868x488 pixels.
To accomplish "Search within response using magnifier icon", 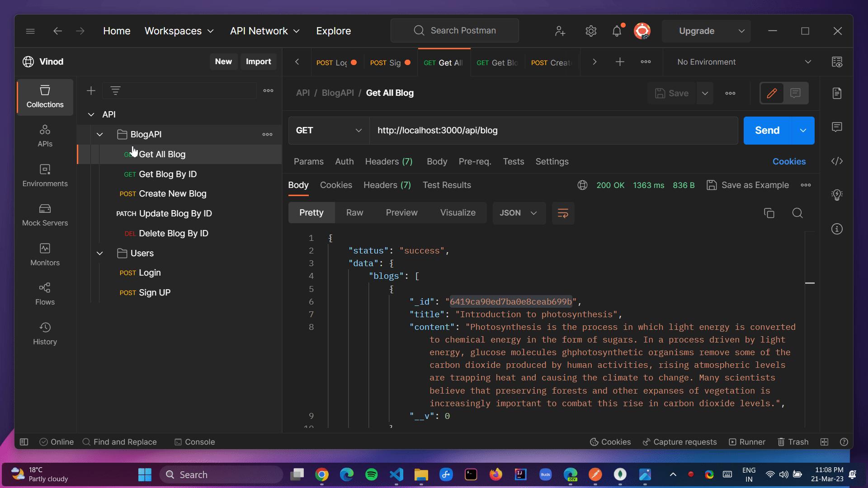I will click(x=797, y=213).
